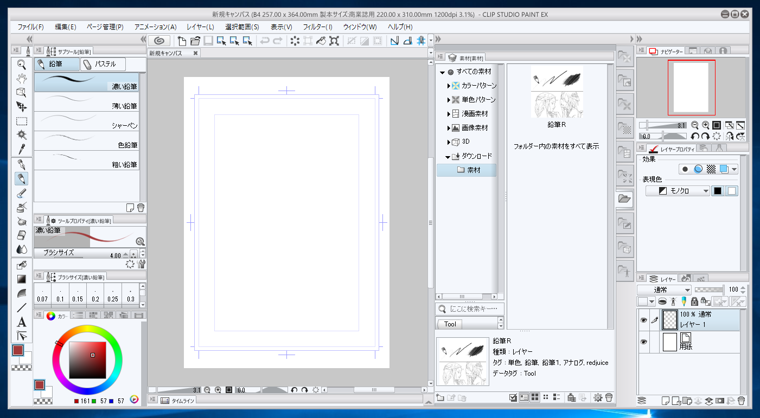Pick brush size 0.15 preset
760x418 pixels.
point(78,295)
